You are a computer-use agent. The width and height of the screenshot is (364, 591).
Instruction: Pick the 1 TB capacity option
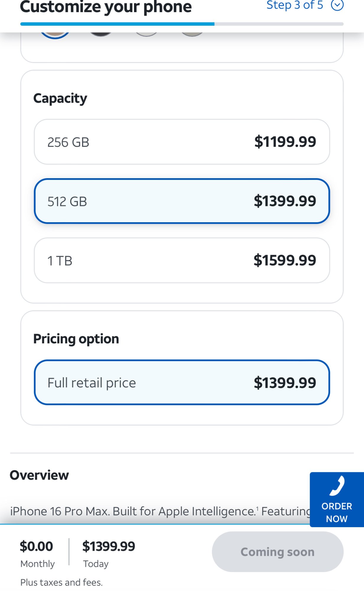[x=182, y=260]
